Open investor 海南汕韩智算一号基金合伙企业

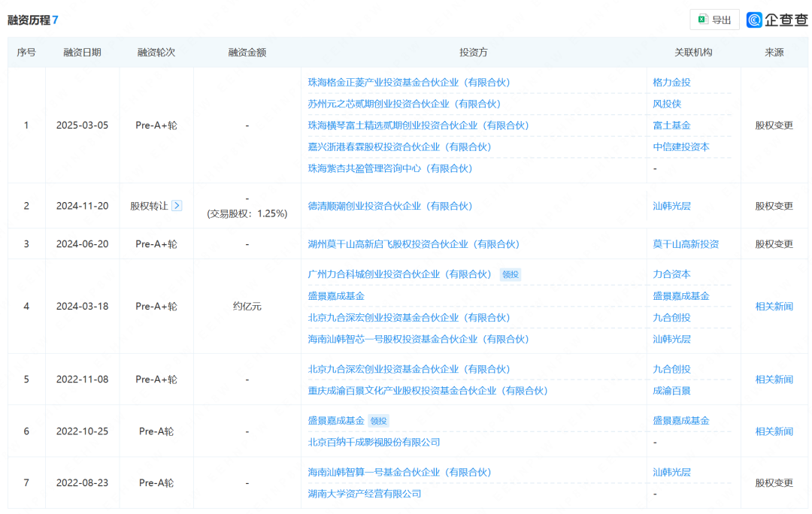400,472
